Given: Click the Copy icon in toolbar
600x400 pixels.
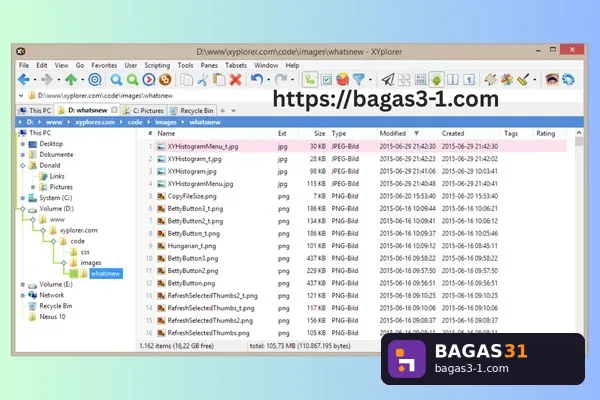Looking at the screenshot, I should click(187, 80).
